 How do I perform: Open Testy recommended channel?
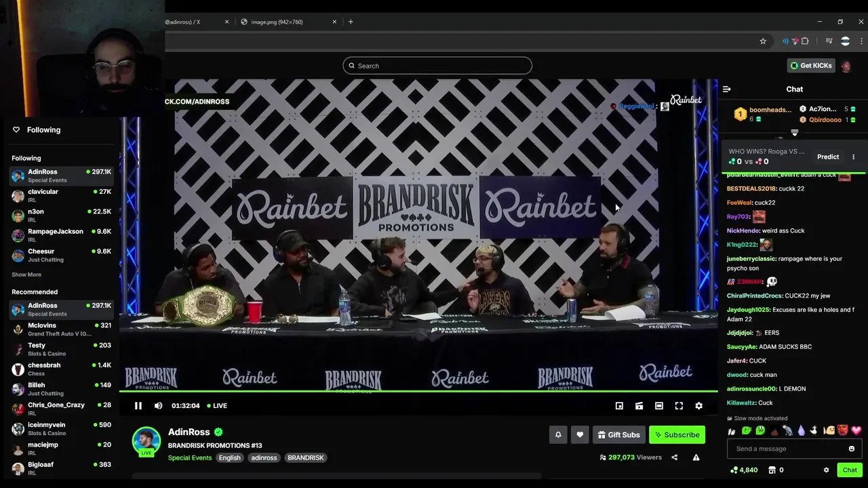tap(62, 349)
